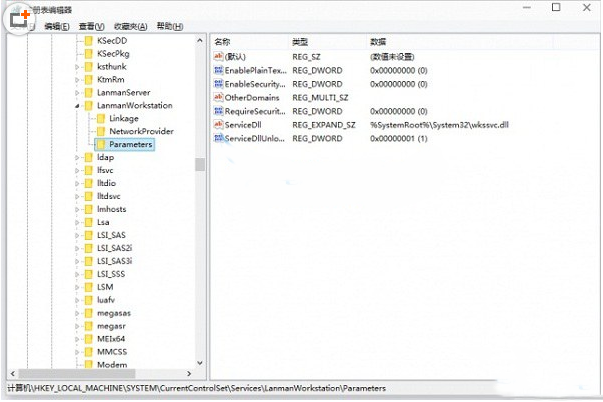Click the megasas folder icon
603x402 pixels.
[x=89, y=313]
